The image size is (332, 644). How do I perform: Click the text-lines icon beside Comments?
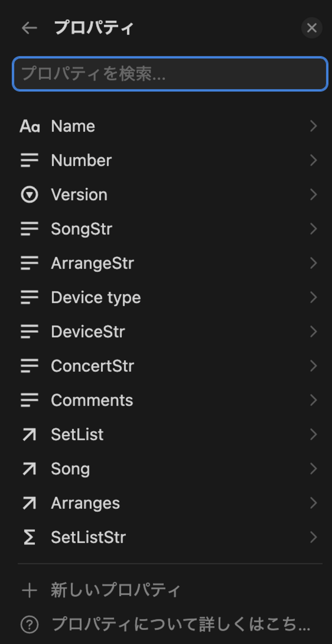click(x=29, y=400)
